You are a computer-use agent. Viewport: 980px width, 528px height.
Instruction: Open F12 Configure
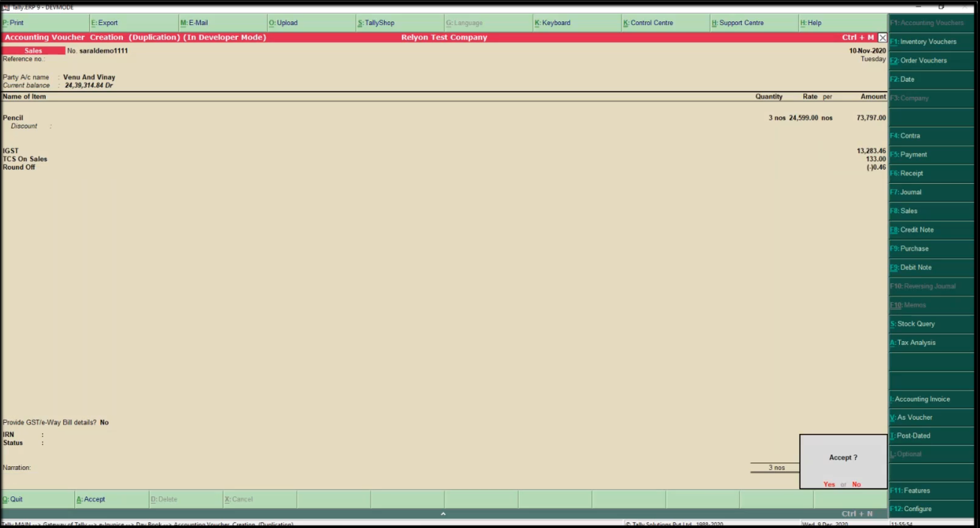[x=931, y=509]
